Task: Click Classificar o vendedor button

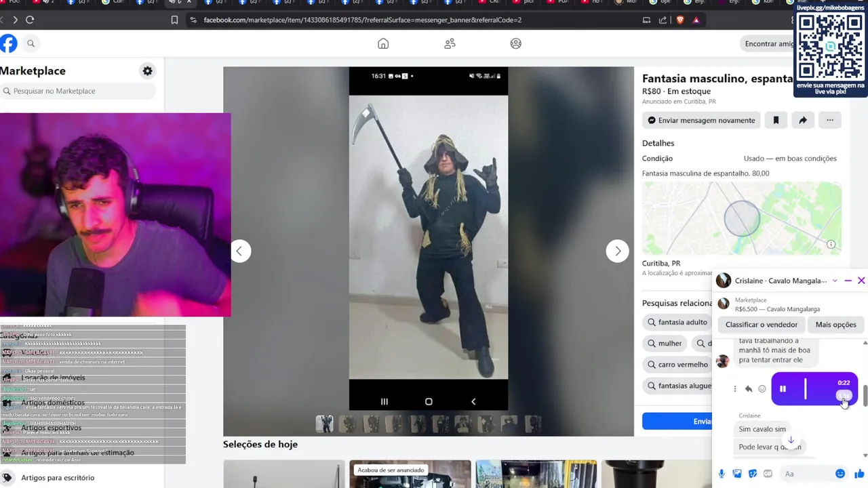Action: (762, 325)
